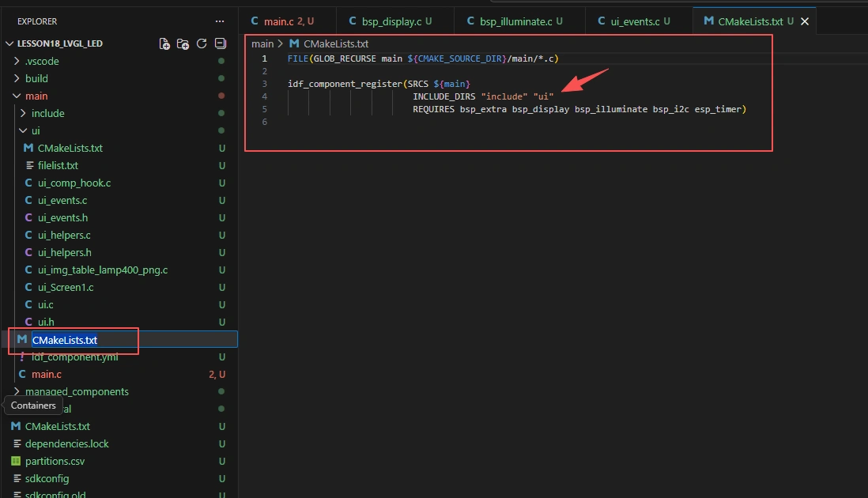Switch to the main.c editor tab
The image size is (868, 498).
pos(279,21)
